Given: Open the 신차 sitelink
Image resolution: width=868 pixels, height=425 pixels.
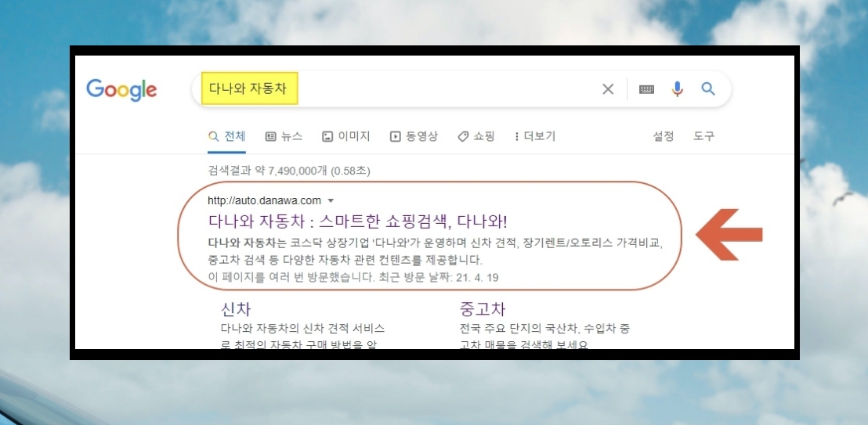Looking at the screenshot, I should [236, 309].
